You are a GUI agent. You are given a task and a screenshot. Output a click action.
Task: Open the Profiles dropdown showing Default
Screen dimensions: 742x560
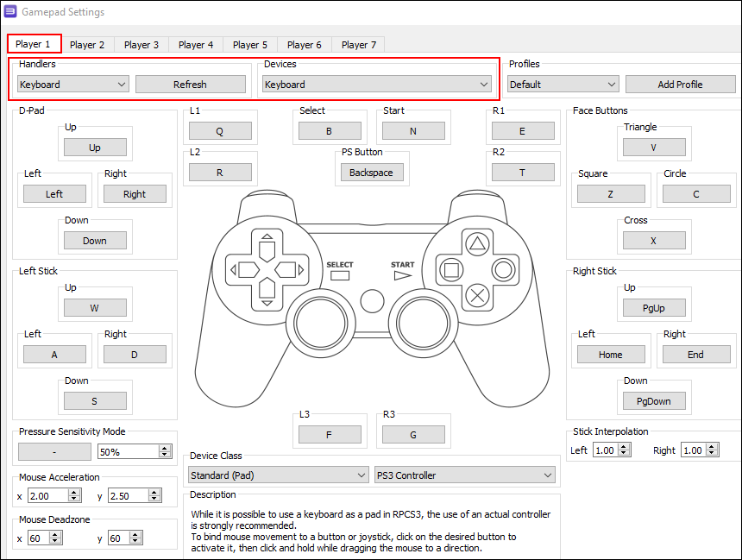(563, 85)
